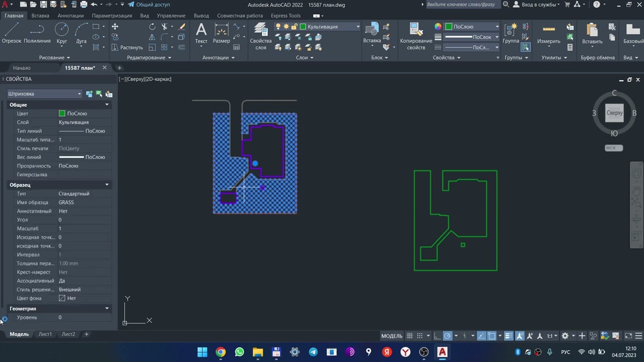Select the Полилиния (Polyline) tool

pyautogui.click(x=37, y=33)
